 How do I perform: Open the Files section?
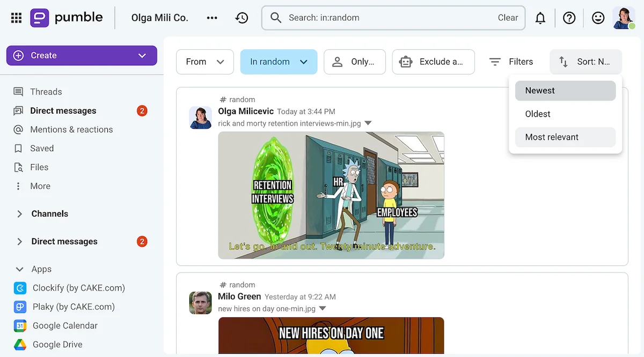coord(39,167)
